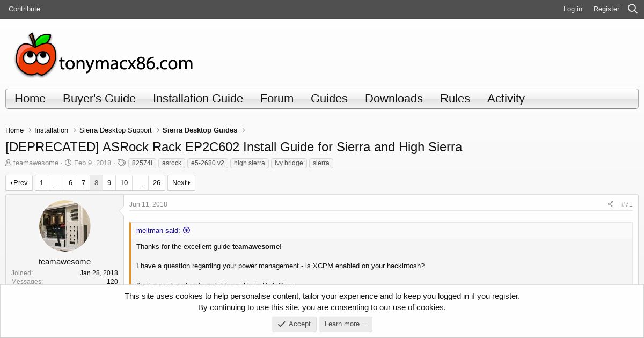Click the share icon on post #71
The width and height of the screenshot is (644, 338).
[611, 204]
